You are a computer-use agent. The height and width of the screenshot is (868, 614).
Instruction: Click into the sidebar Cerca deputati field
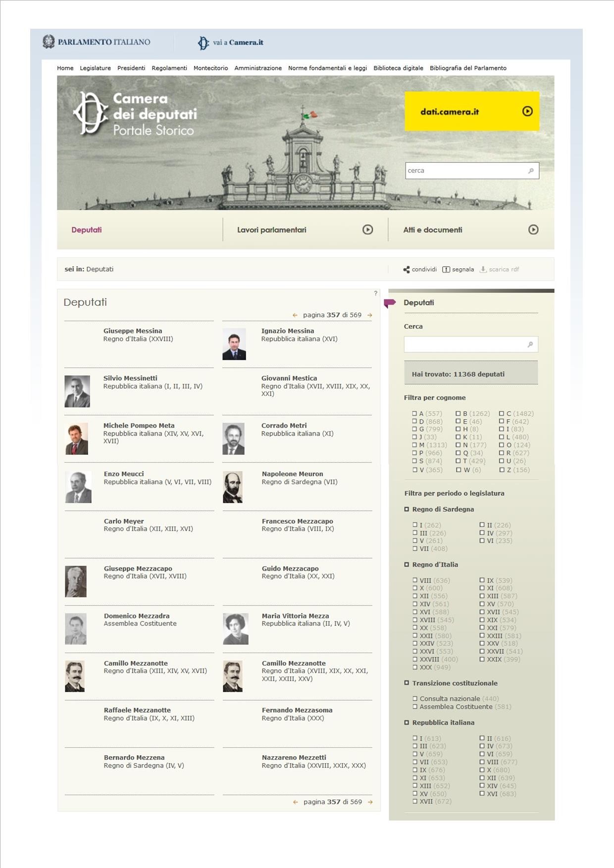(471, 344)
